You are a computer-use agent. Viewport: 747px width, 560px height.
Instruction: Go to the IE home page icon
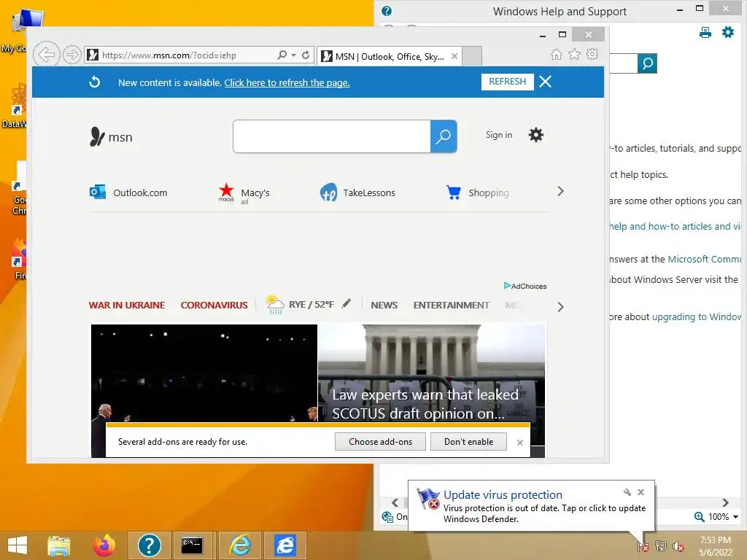click(x=556, y=54)
